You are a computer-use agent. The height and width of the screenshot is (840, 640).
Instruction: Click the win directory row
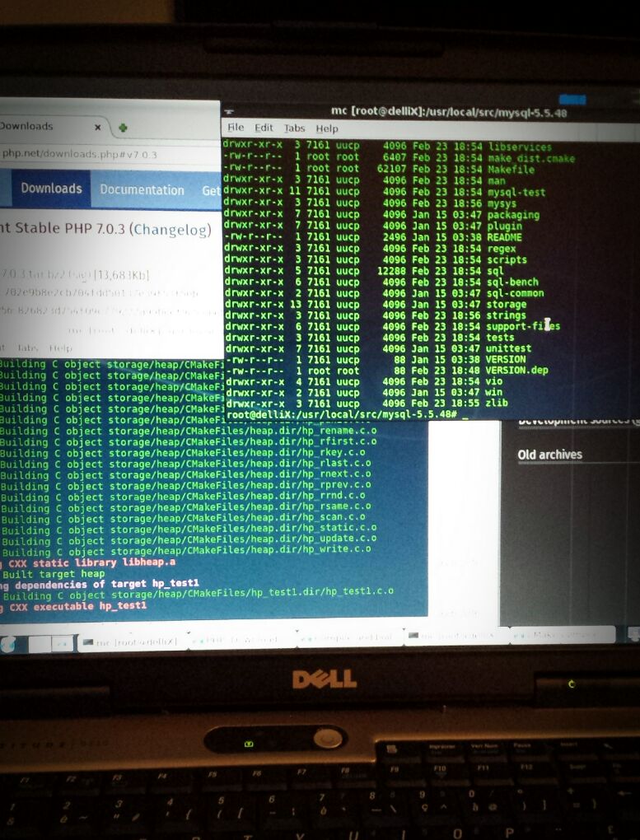click(x=363, y=392)
